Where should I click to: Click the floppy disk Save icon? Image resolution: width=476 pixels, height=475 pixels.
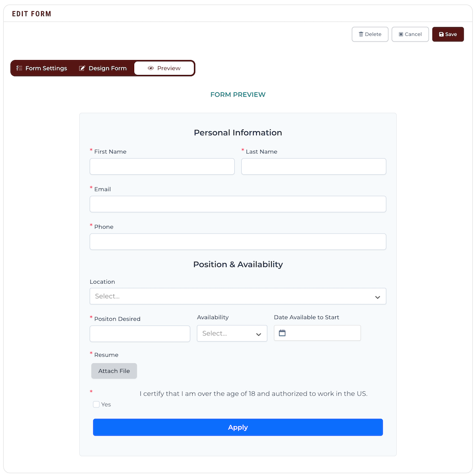tap(441, 34)
